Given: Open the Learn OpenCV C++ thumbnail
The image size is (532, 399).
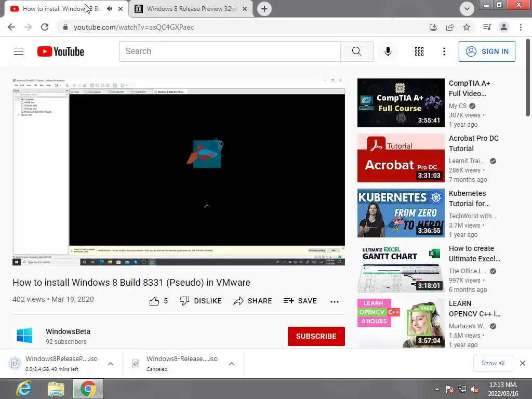Looking at the screenshot, I should point(401,323).
